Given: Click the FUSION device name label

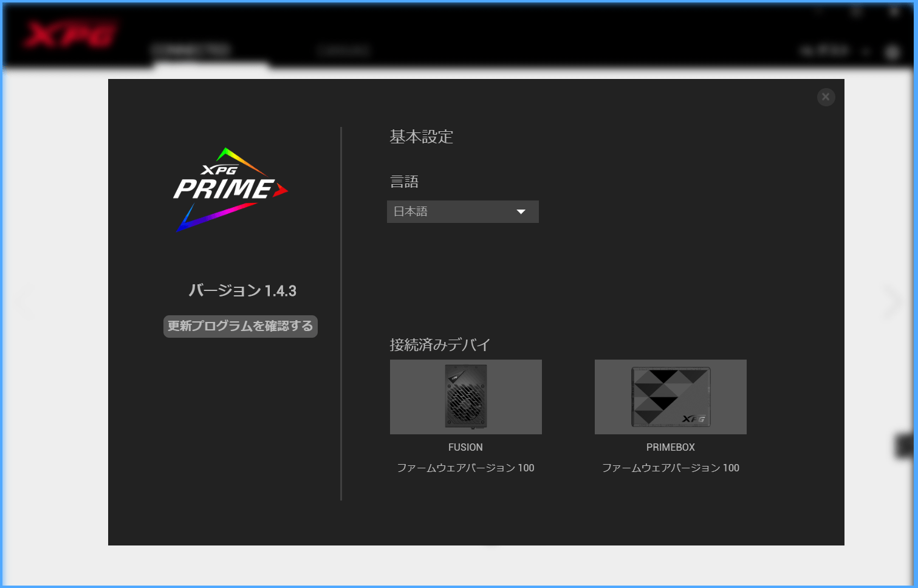Looking at the screenshot, I should pyautogui.click(x=465, y=447).
